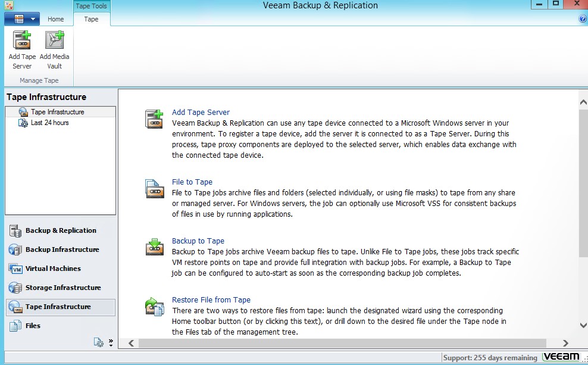This screenshot has width=588, height=365.
Task: Click the horizontal scrollbar thumb
Action: point(342,343)
